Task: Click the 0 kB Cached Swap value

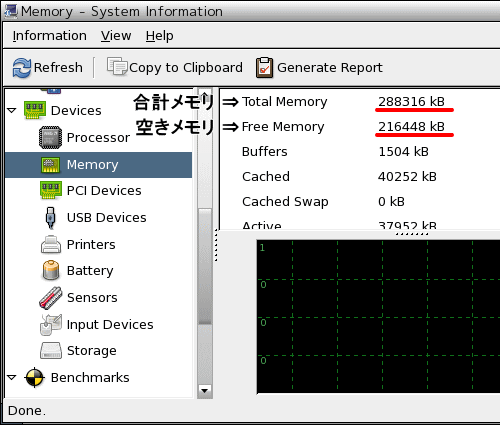Action: point(391,202)
